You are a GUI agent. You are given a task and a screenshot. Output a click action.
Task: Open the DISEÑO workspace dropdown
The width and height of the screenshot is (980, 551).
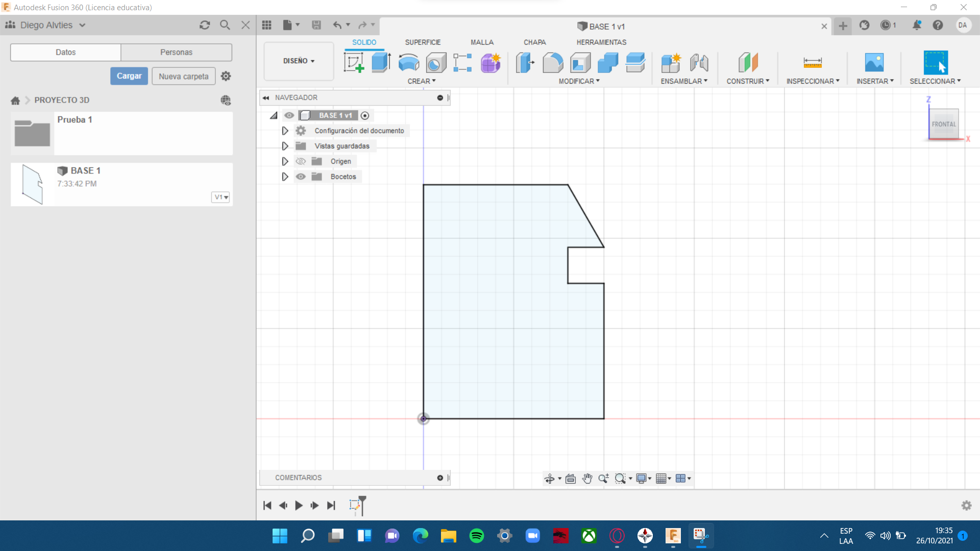coord(299,61)
